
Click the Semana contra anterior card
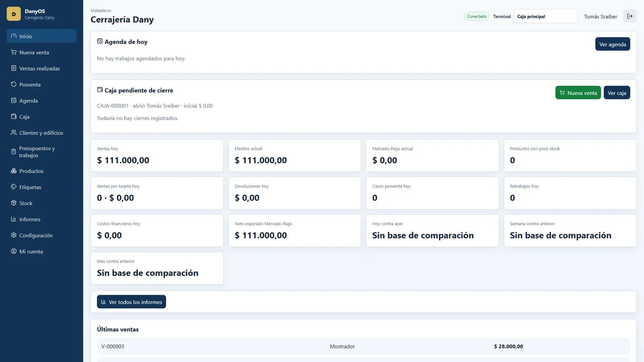[x=570, y=230]
